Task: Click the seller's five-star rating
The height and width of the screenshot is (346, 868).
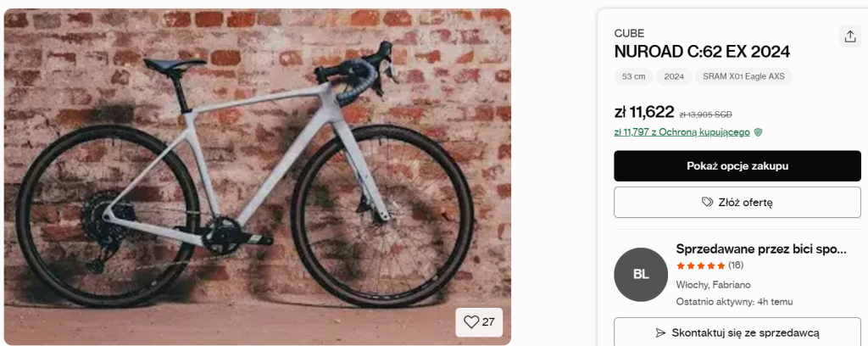Action: (x=700, y=265)
